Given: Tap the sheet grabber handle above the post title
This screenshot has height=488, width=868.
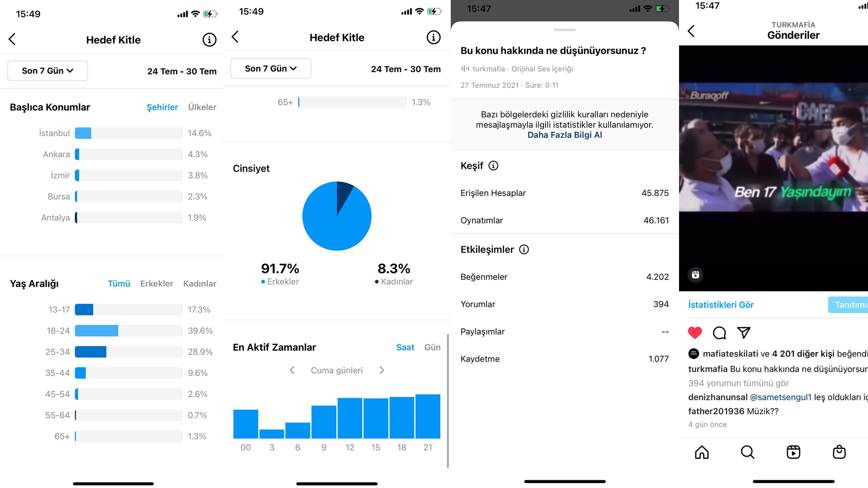Looking at the screenshot, I should [x=565, y=30].
